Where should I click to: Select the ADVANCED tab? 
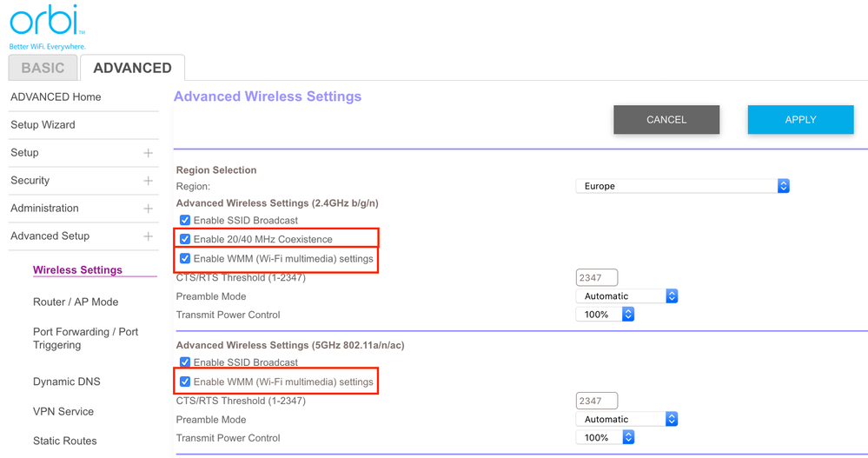tap(132, 68)
